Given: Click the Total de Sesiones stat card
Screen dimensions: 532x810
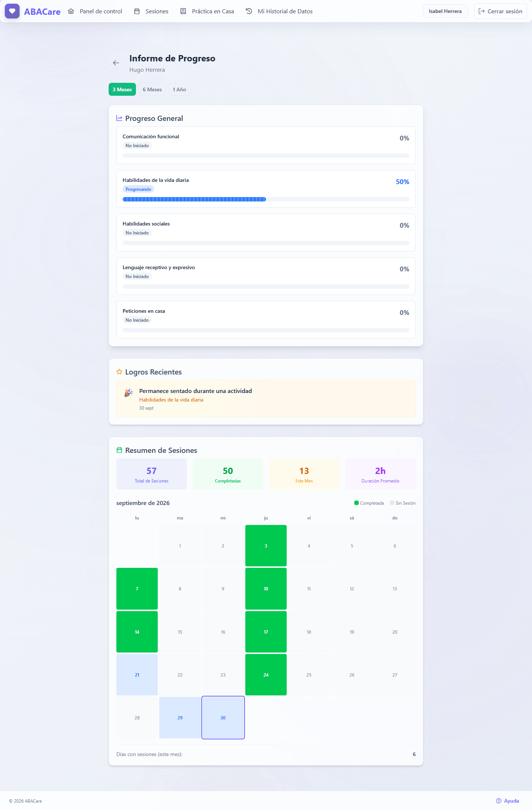Looking at the screenshot, I should (x=151, y=474).
